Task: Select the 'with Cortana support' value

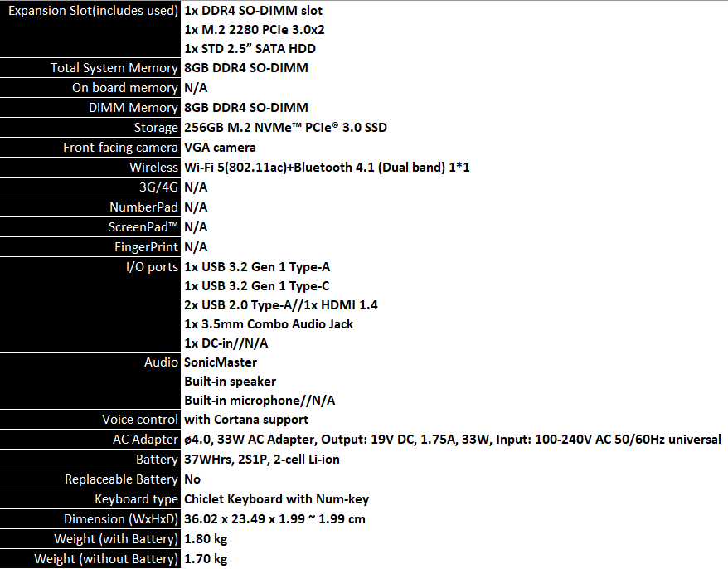Action: click(246, 420)
